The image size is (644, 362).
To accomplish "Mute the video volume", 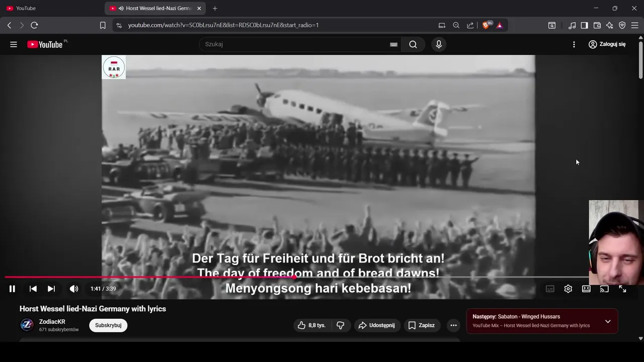I will tap(74, 289).
